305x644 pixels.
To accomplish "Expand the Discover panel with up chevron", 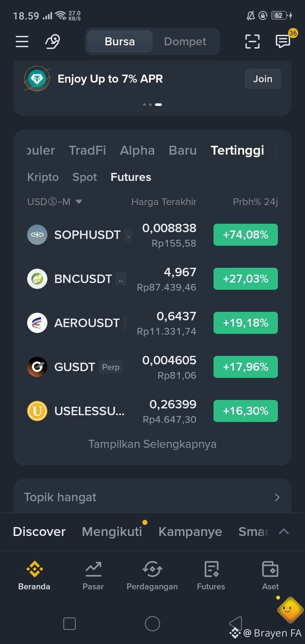I will tap(284, 531).
